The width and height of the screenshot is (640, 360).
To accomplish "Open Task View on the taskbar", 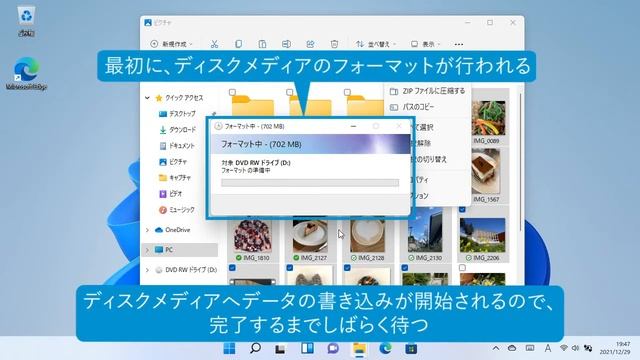I will [280, 349].
